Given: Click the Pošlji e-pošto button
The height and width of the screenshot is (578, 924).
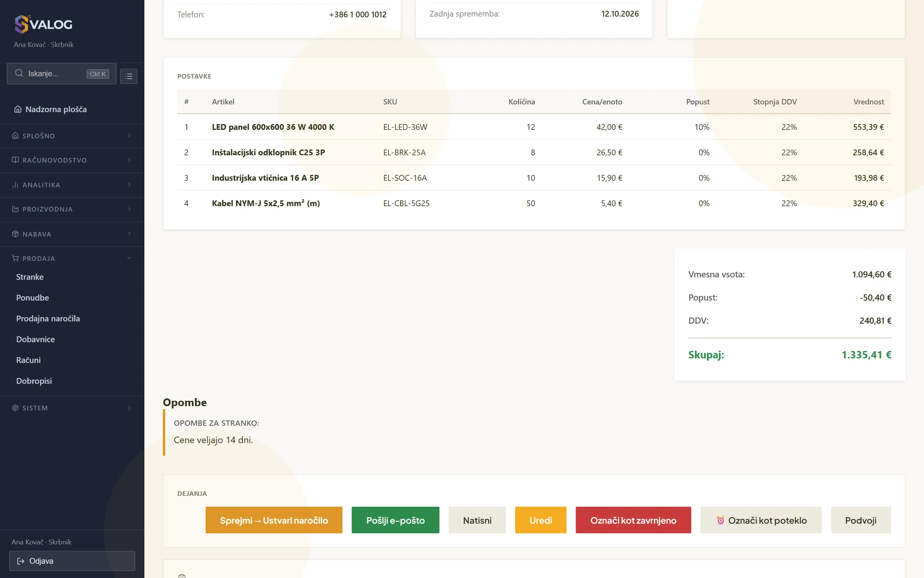Looking at the screenshot, I should (395, 520).
